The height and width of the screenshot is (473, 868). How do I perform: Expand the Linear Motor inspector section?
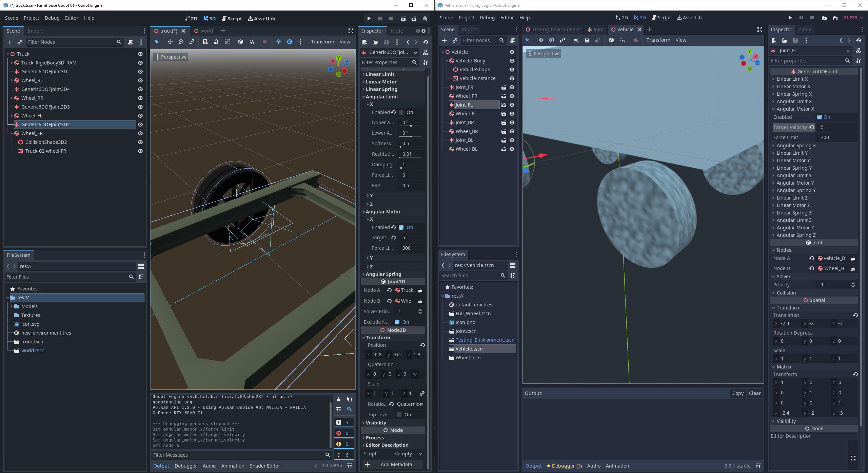(380, 81)
